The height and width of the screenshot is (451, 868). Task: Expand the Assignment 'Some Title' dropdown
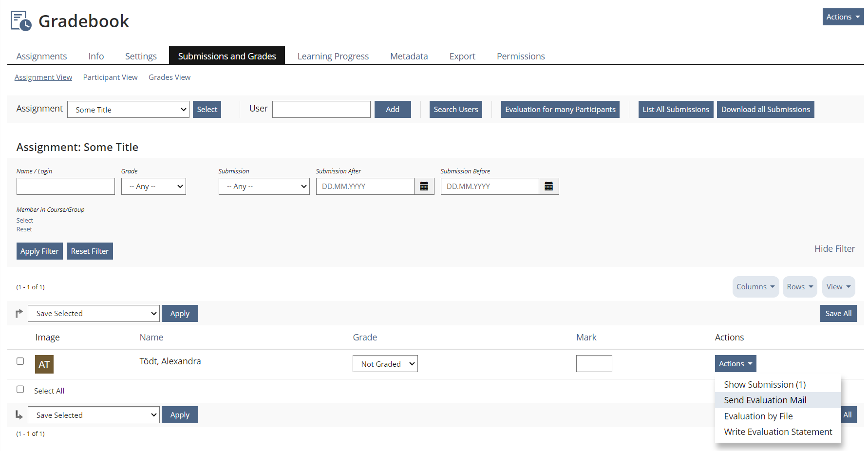(128, 110)
